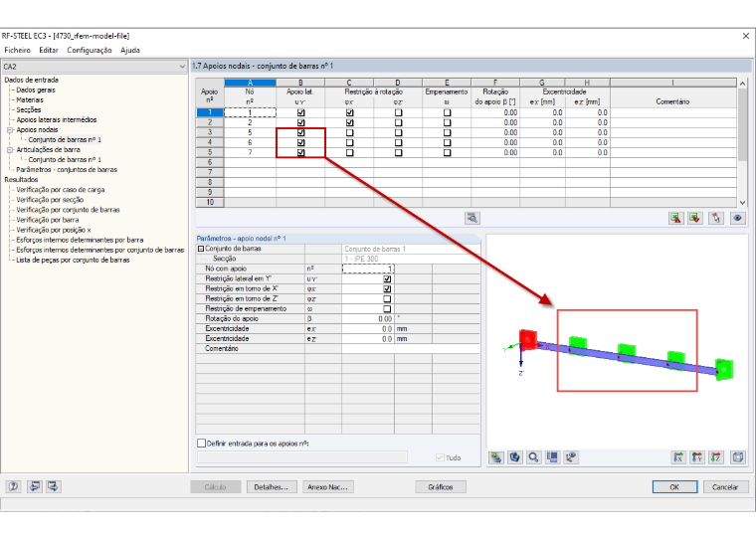Enable Definir entrada para os apoios checkbox
Image resolution: width=756 pixels, height=539 pixels.
[202, 444]
